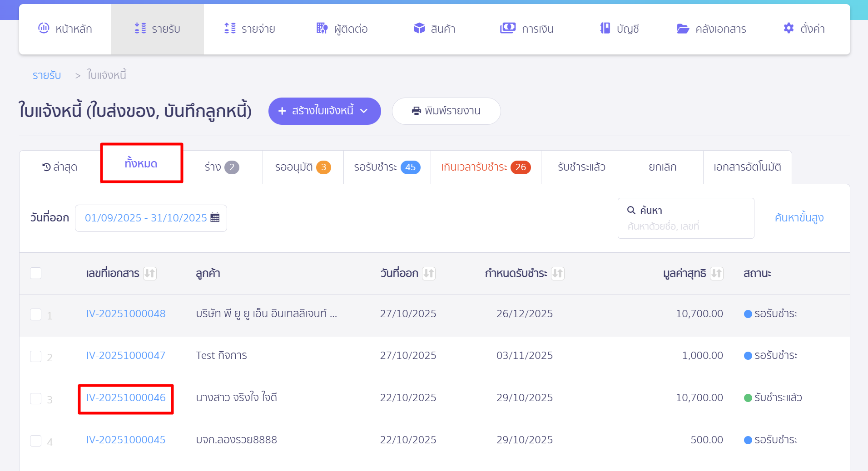Open the เกินเวลารับชำระ tab
Viewport: 868px width, 471px height.
[485, 167]
